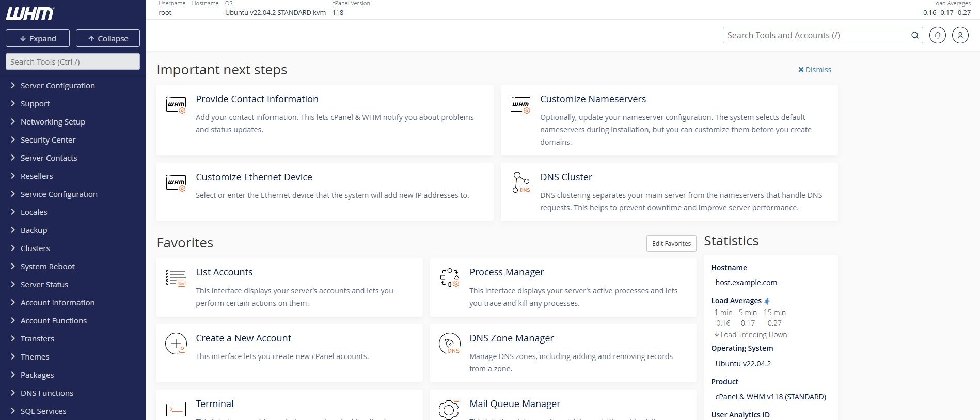Click the Ubuntu v22.04.2 statistics value

(743, 364)
